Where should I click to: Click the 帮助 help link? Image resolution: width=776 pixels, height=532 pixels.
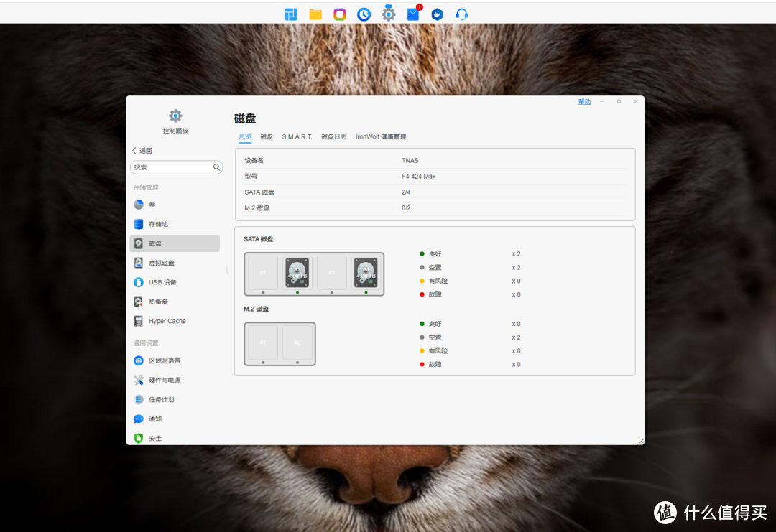click(584, 102)
